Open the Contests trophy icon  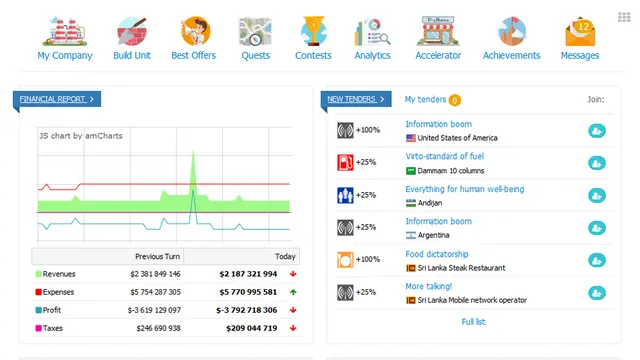313,31
